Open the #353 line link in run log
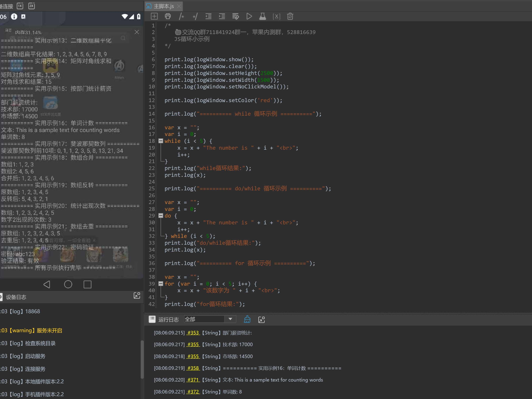This screenshot has width=532, height=399. point(193,333)
